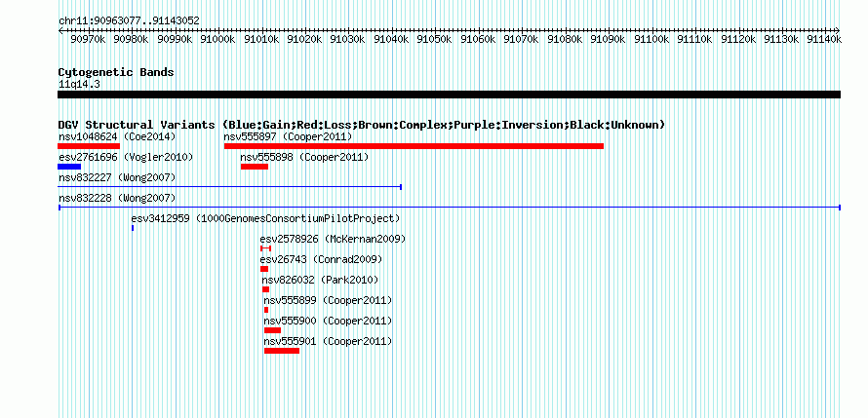Select the red nsv1048624 loss bar
868x418 pixels.
(89, 146)
